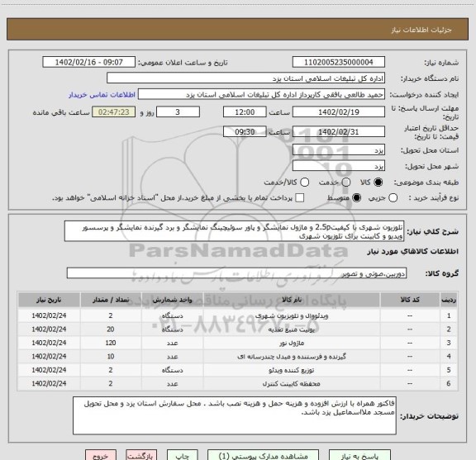Screen dimensions: 476x460
Task: Click quantity 20 in یونیت منبع تغذیه row
Action: click(111, 330)
